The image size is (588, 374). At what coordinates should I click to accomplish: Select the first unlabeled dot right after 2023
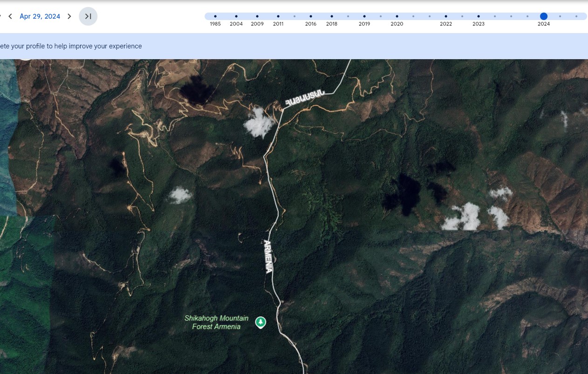(x=495, y=16)
